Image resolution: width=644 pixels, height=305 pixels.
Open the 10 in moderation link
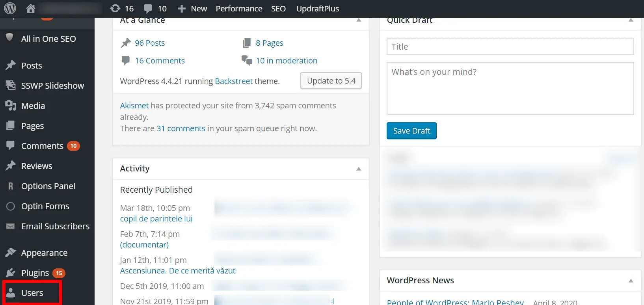pos(287,61)
